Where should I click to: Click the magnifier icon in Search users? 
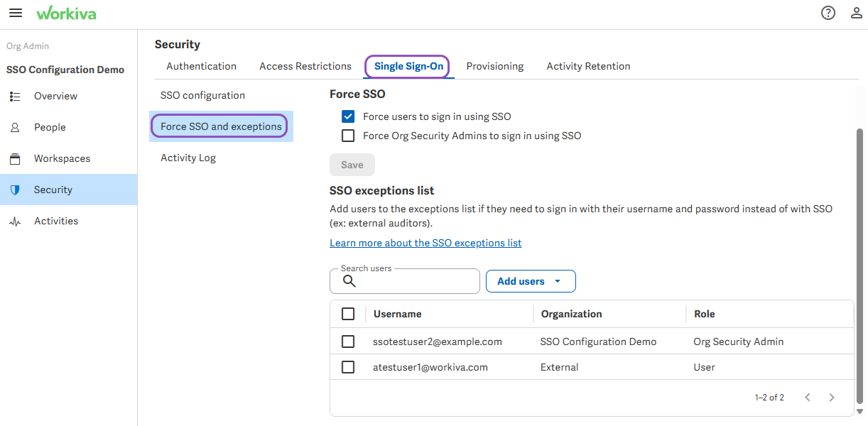[x=349, y=281]
